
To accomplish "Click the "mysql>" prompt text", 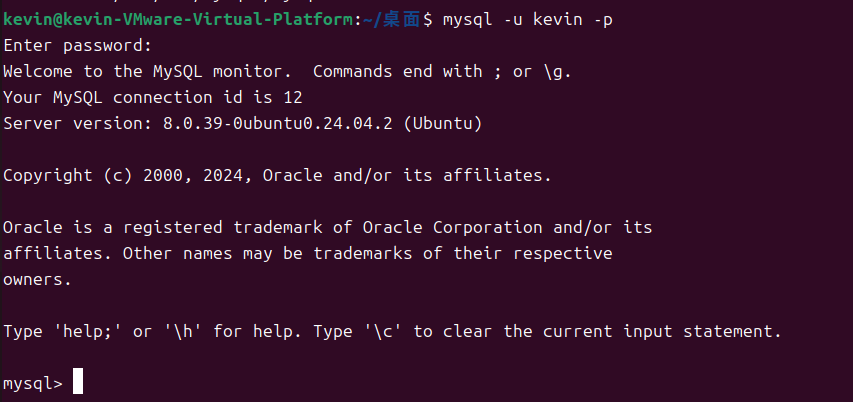I will (x=32, y=383).
